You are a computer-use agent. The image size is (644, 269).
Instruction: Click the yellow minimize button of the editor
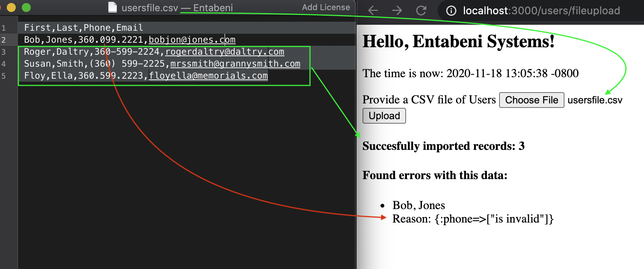(11, 7)
